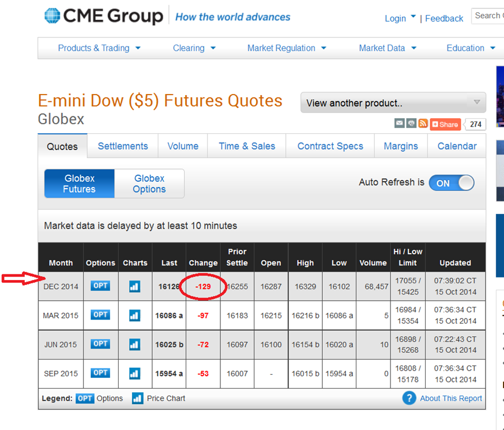Click the 07:39:02 CT updated time
The height and width of the screenshot is (430, 504).
pos(455,281)
